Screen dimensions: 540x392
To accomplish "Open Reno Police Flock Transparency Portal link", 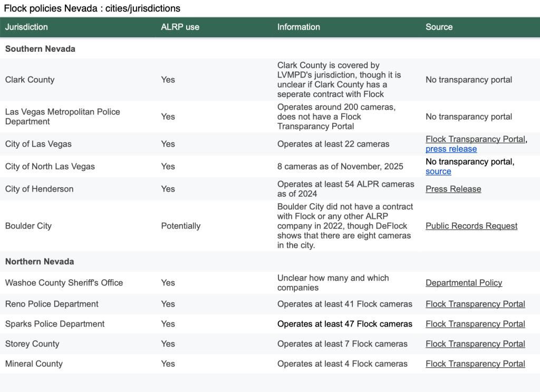I will coord(475,304).
